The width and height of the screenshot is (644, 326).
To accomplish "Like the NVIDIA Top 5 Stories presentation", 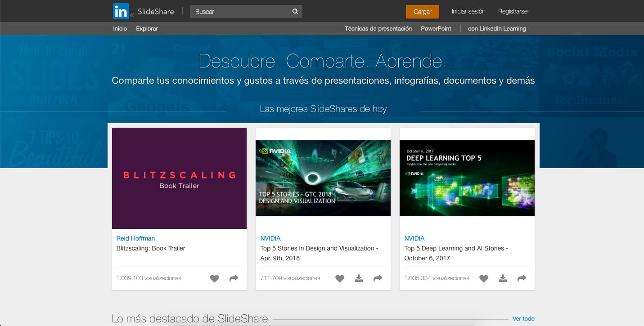I will (340, 278).
